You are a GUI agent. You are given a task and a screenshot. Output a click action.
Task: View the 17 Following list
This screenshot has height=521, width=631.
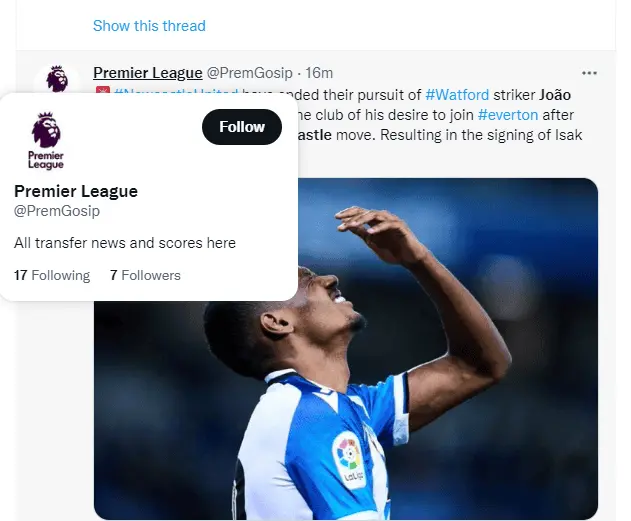[52, 275]
